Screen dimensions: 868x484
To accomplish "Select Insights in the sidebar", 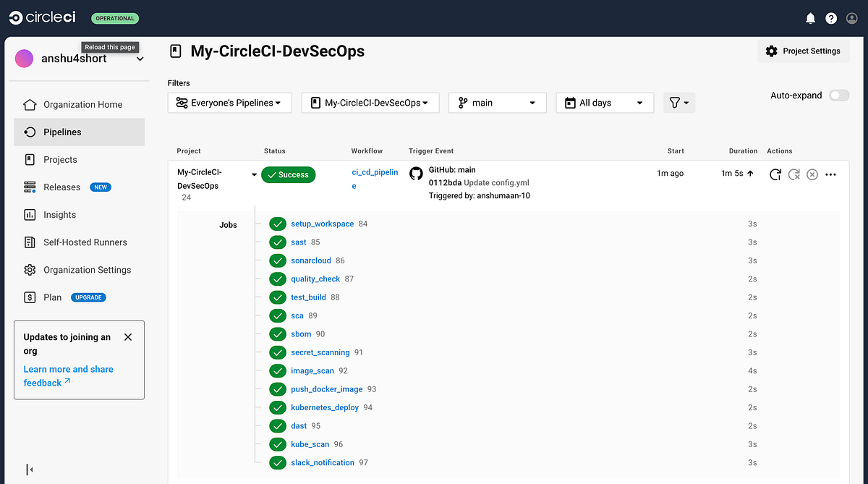I will pos(56,214).
